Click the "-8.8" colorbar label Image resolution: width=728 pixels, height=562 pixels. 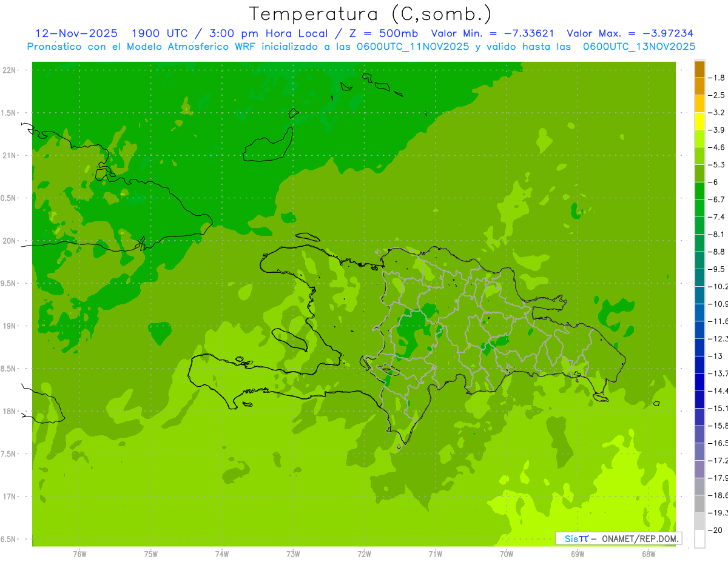tap(717, 252)
